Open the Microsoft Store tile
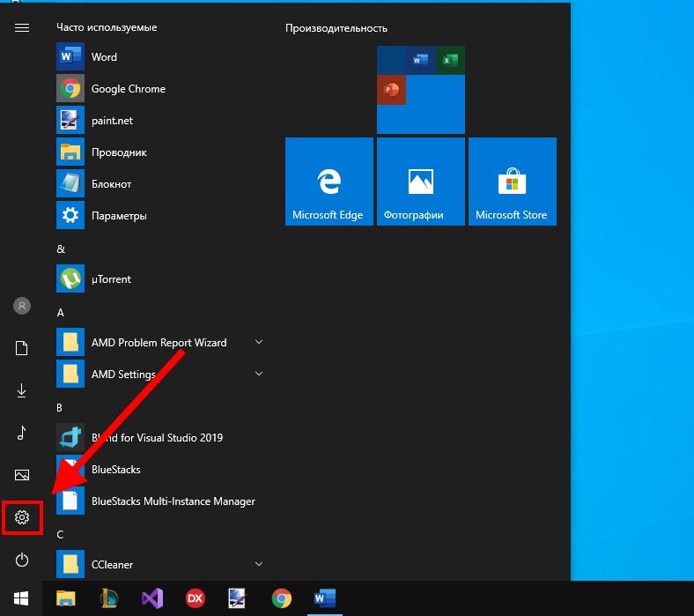The width and height of the screenshot is (694, 616). point(512,182)
